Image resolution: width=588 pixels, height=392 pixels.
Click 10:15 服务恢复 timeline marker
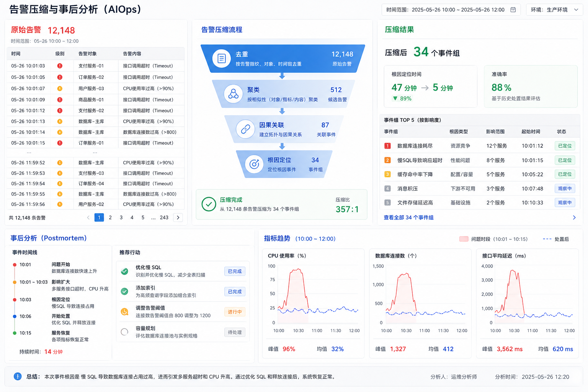point(15,333)
